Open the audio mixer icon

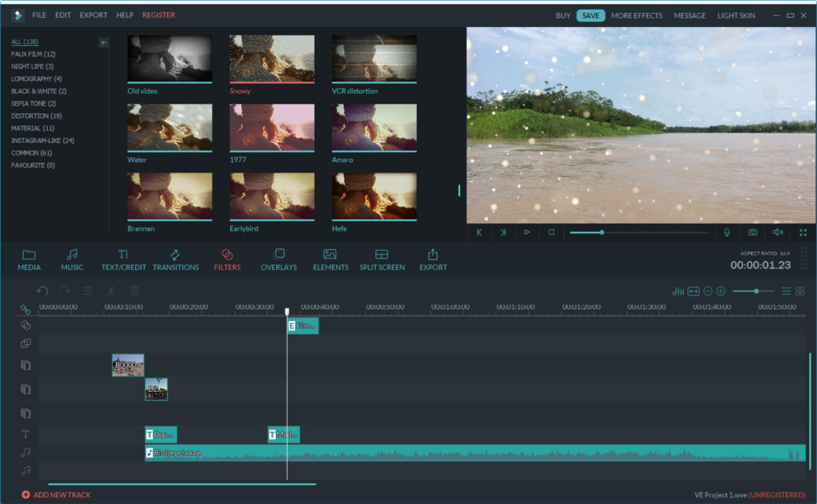(x=678, y=291)
